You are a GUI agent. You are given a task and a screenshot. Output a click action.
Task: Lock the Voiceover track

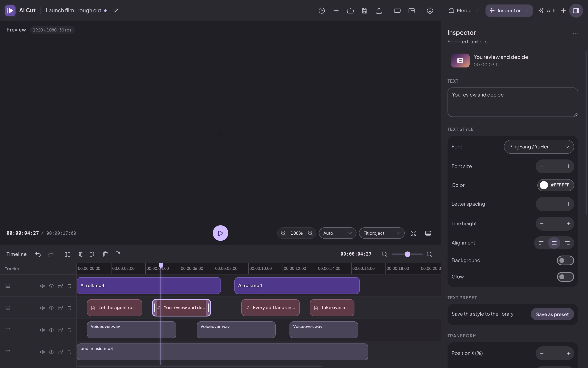tap(60, 330)
